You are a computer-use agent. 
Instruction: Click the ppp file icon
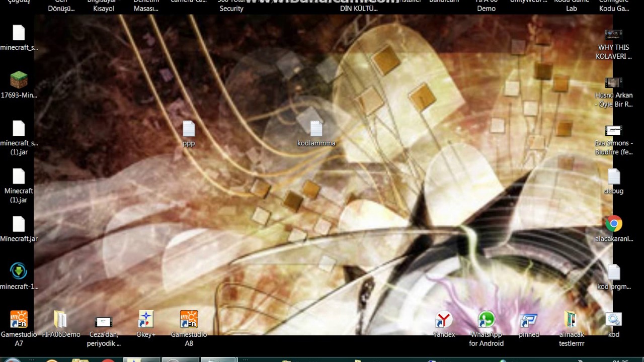[189, 129]
